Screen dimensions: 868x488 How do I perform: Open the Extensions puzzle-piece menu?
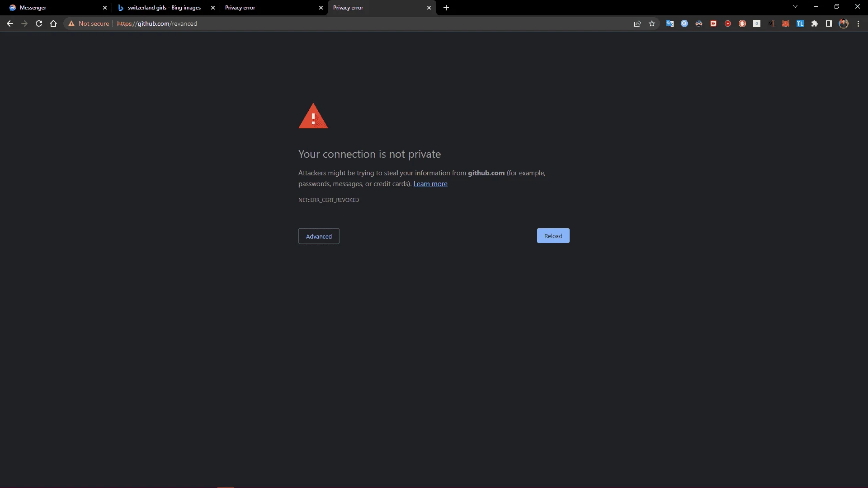(x=815, y=23)
